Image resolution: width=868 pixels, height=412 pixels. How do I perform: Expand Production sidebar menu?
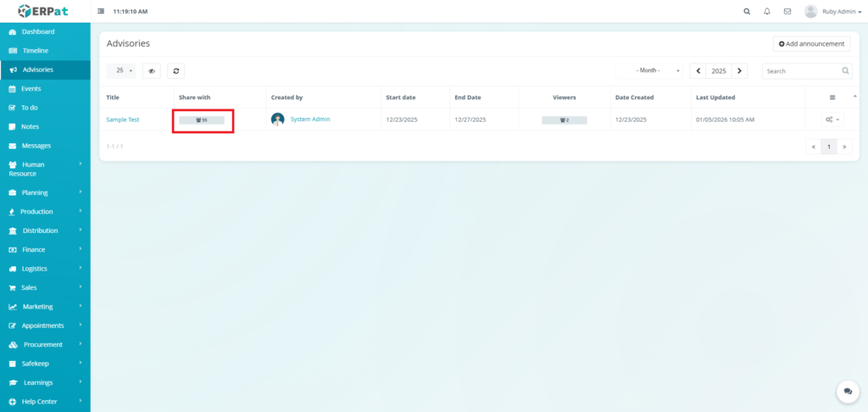(45, 212)
